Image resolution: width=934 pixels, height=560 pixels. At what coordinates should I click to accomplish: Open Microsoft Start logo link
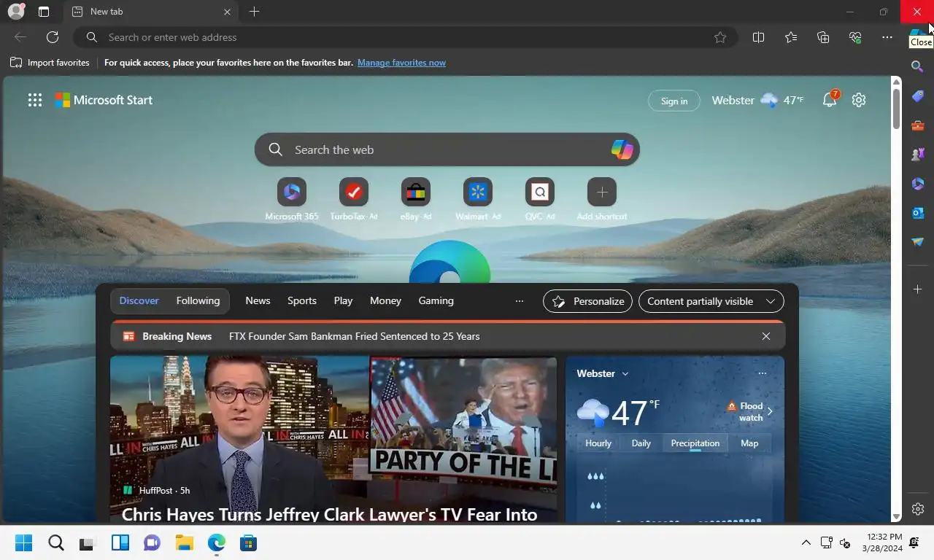(104, 101)
